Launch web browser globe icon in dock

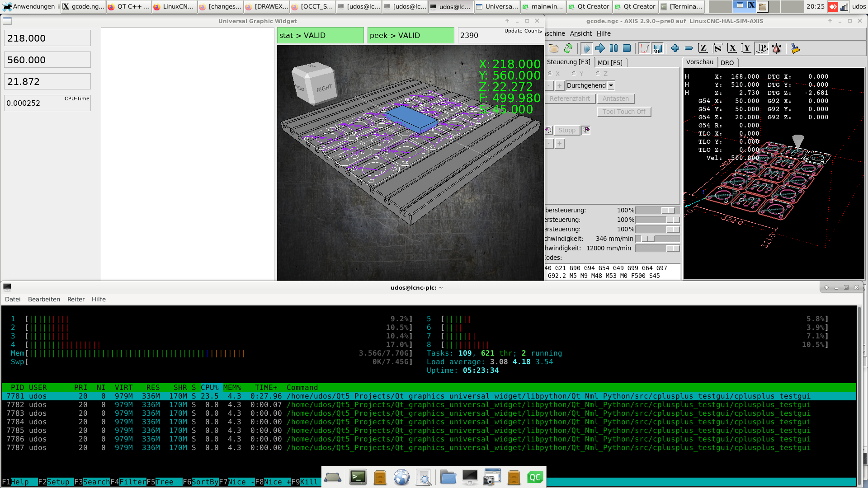pyautogui.click(x=401, y=477)
